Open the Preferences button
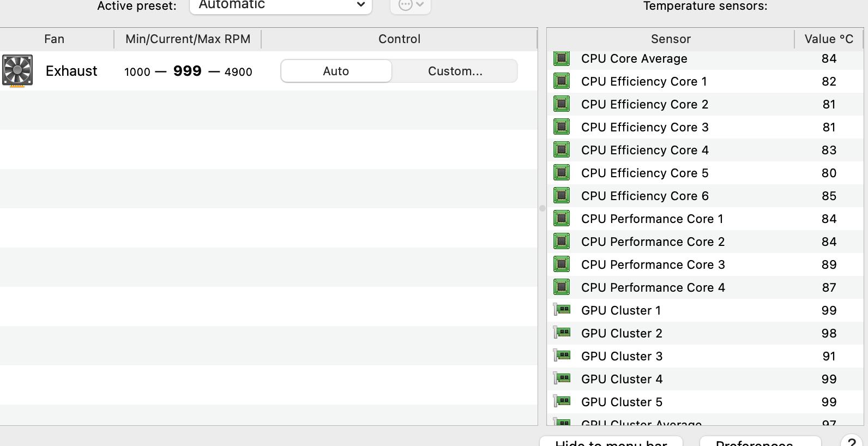 [760, 441]
